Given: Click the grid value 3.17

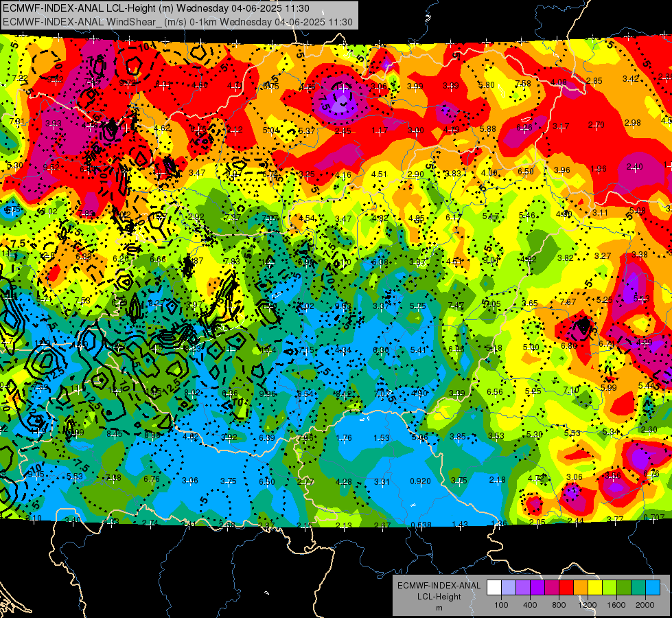Looking at the screenshot, I should coord(561,126).
